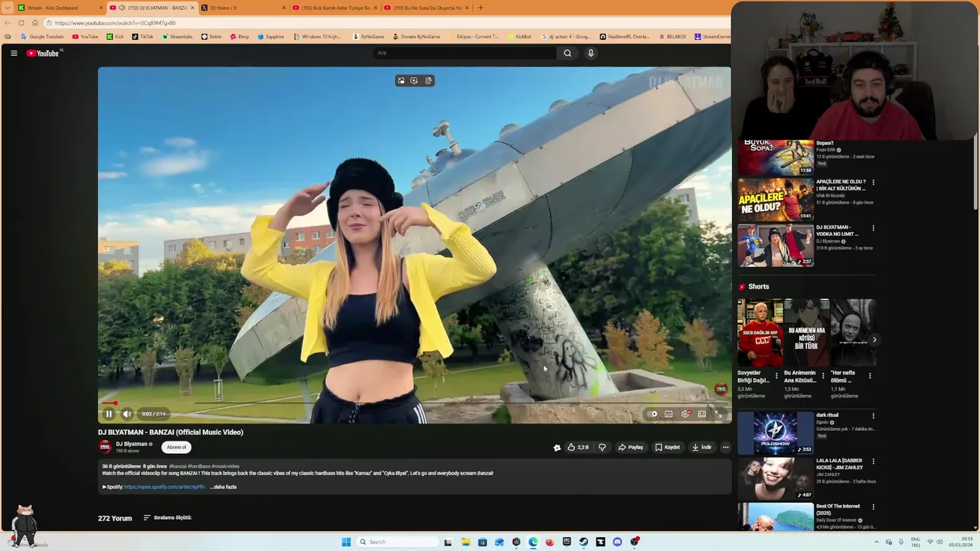980x551 pixels.
Task: Open the player settings gear
Action: 685,414
